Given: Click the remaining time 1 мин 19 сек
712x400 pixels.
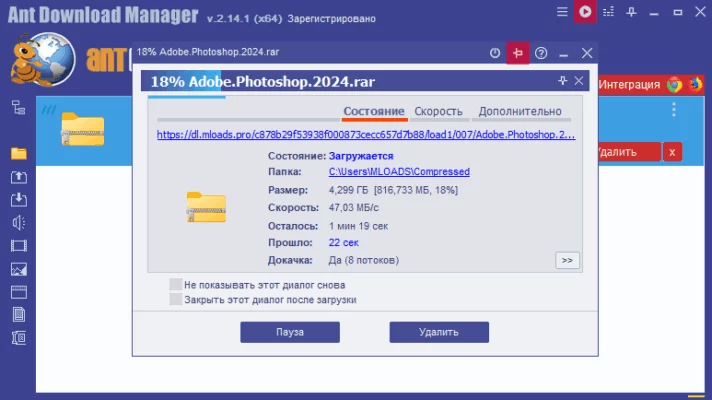Looking at the screenshot, I should pyautogui.click(x=358, y=226).
